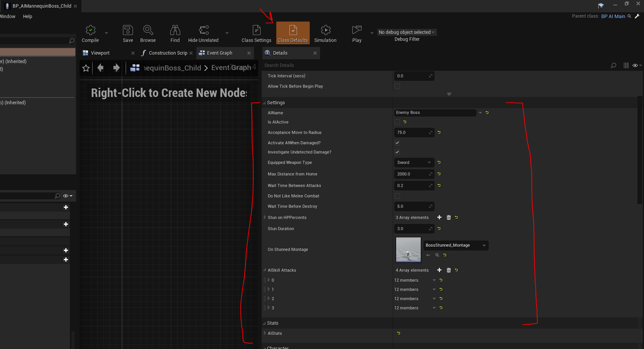Uncheck Activate AIWhen Damaged
Screen dimensions: 644x349
point(397,143)
